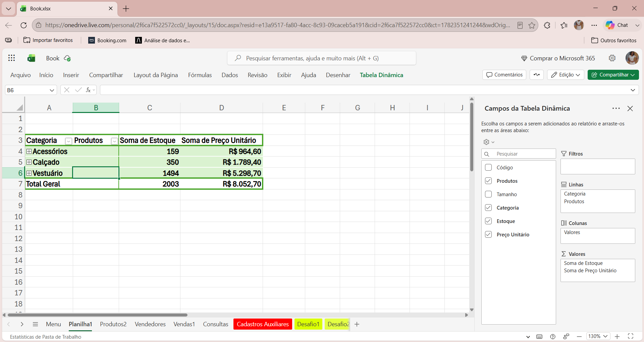This screenshot has height=342, width=644.
Task: Click the activity tracking icon beside Comentários
Action: pos(537,75)
